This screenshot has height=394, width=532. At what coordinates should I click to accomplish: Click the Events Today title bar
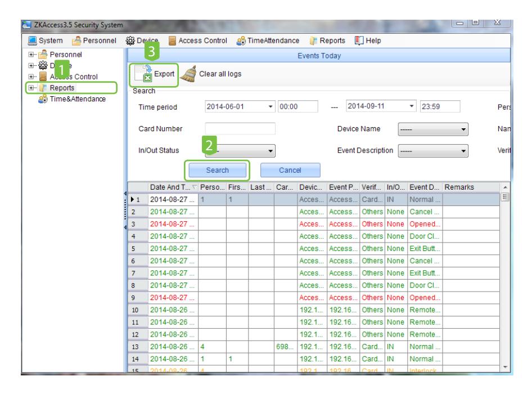[x=319, y=55]
